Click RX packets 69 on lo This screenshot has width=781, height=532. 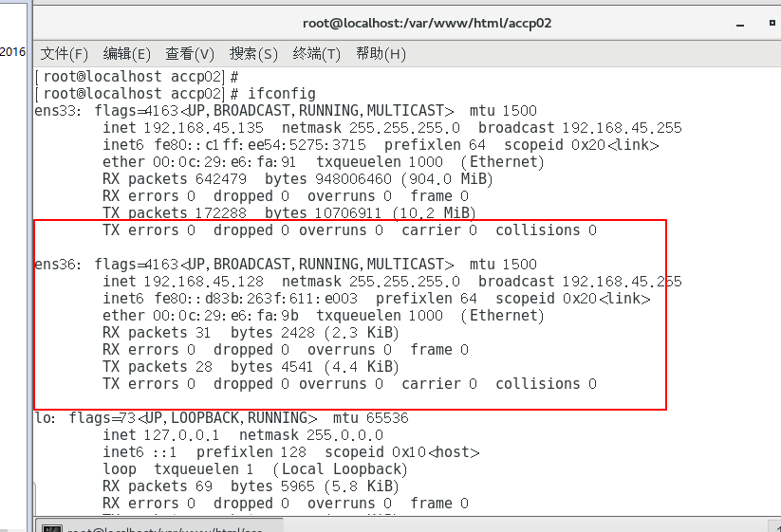[x=158, y=486]
